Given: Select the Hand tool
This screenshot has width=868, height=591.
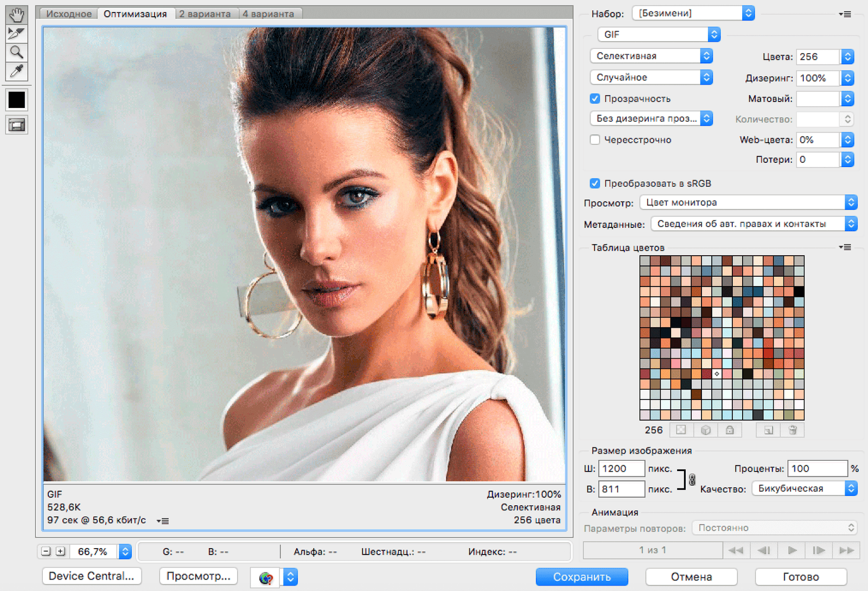Looking at the screenshot, I should click(16, 14).
